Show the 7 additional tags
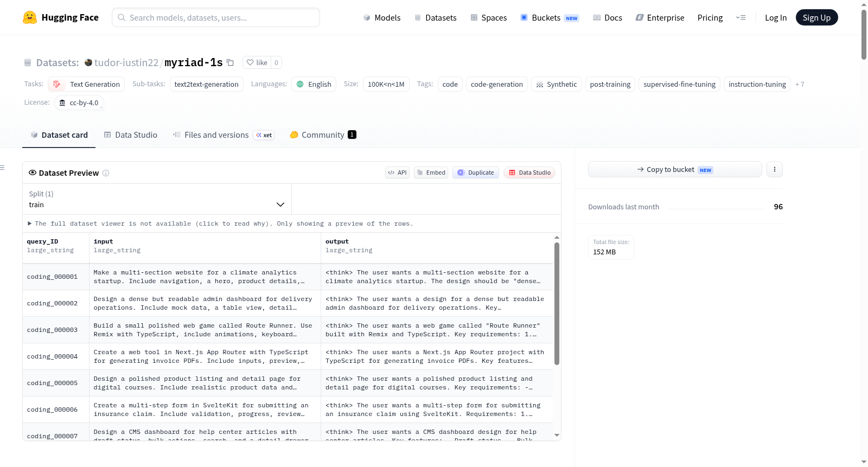 pyautogui.click(x=800, y=84)
